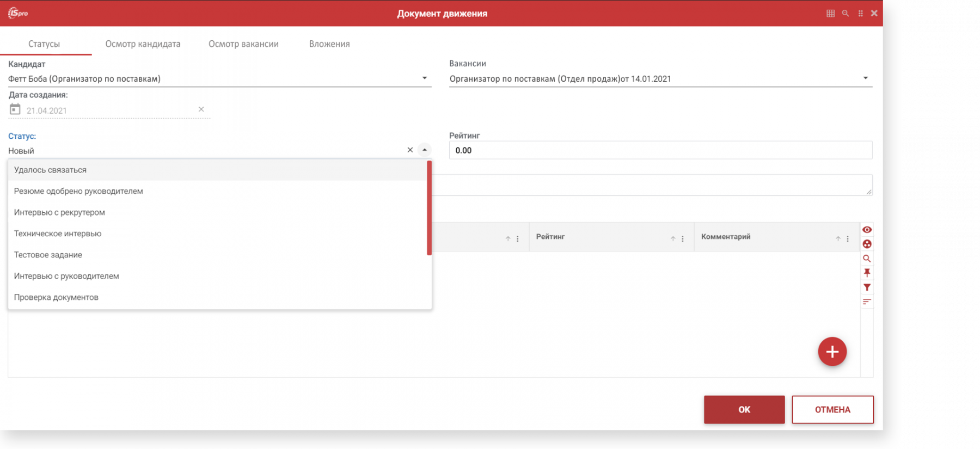980x449 pixels.
Task: Choose Техническое интервью in the status list
Action: tap(218, 233)
